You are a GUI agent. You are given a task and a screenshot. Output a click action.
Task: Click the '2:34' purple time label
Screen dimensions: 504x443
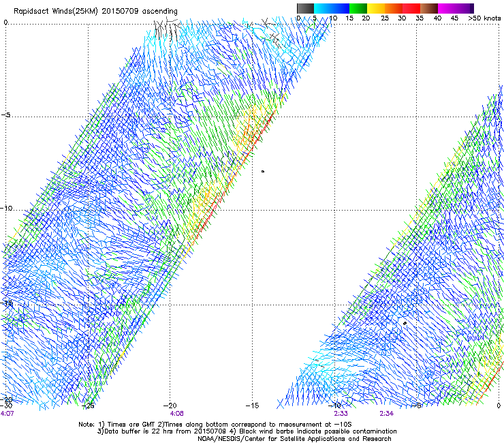[386, 414]
